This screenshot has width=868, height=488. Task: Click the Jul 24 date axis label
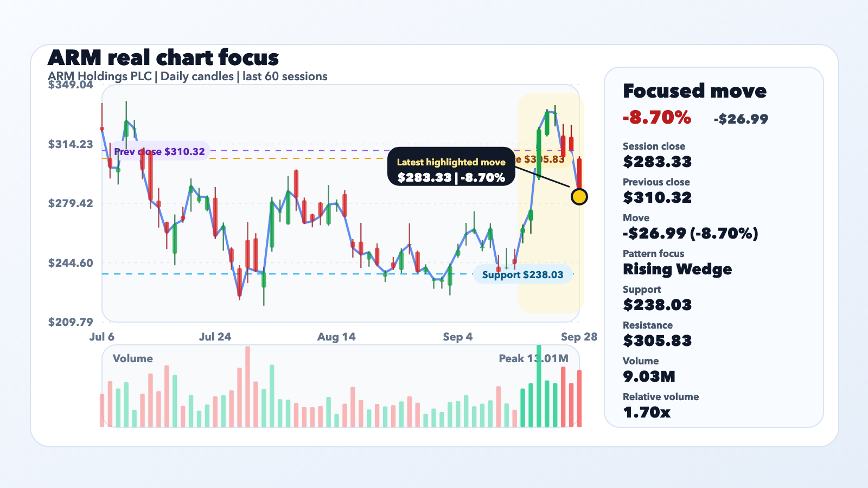215,337
